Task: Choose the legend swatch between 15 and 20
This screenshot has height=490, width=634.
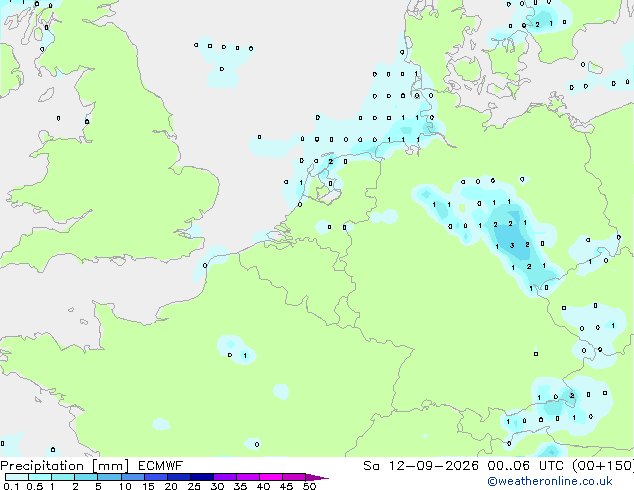Action: point(156,477)
